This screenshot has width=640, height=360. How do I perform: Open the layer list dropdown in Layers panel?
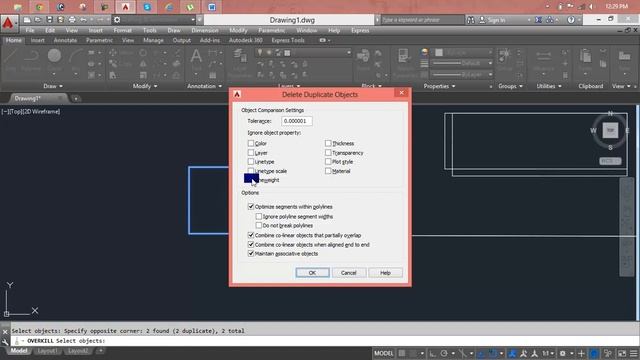(x=349, y=53)
